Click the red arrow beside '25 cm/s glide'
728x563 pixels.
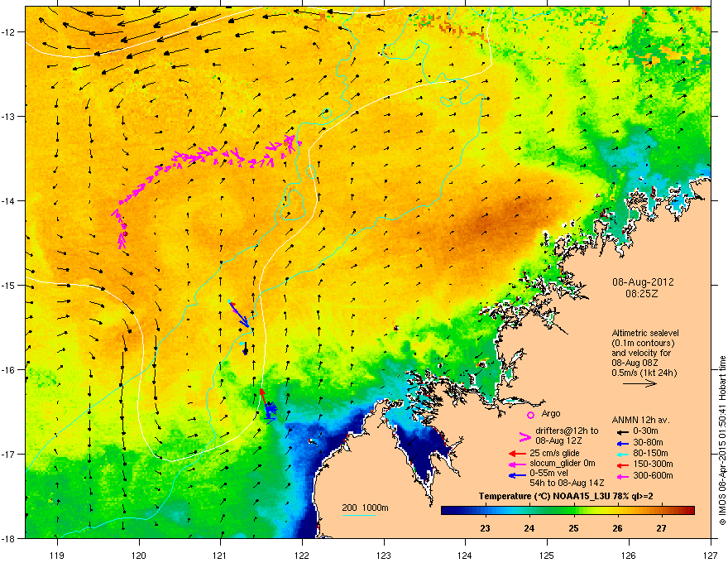(x=517, y=454)
